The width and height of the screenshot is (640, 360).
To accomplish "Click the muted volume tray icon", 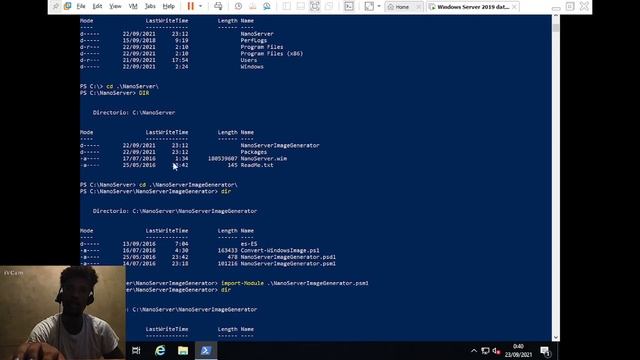I will pos(496,351).
